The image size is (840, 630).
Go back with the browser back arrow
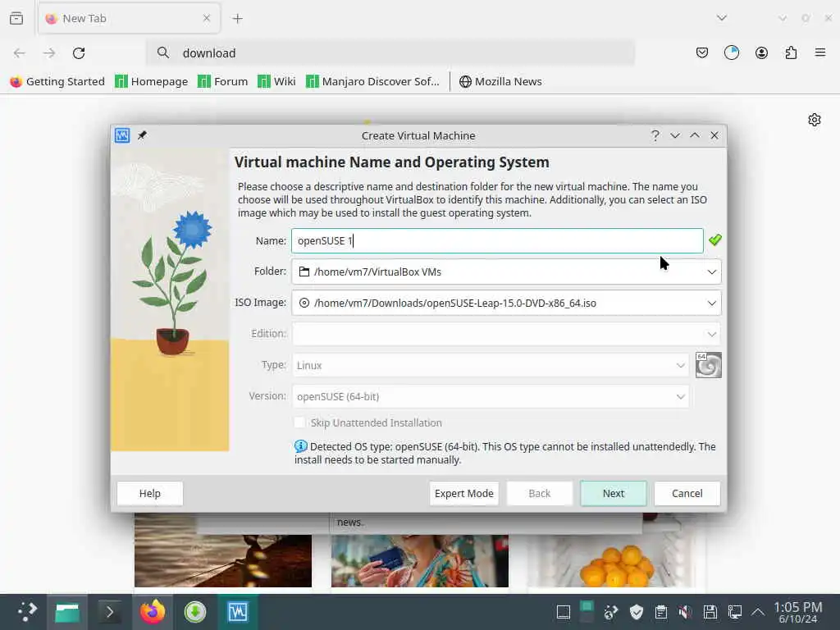coord(20,53)
